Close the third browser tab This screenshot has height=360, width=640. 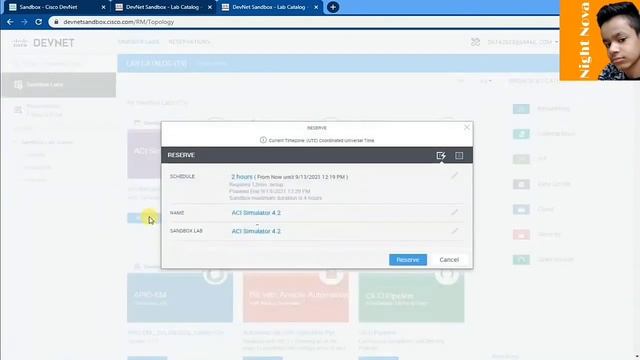tap(316, 7)
